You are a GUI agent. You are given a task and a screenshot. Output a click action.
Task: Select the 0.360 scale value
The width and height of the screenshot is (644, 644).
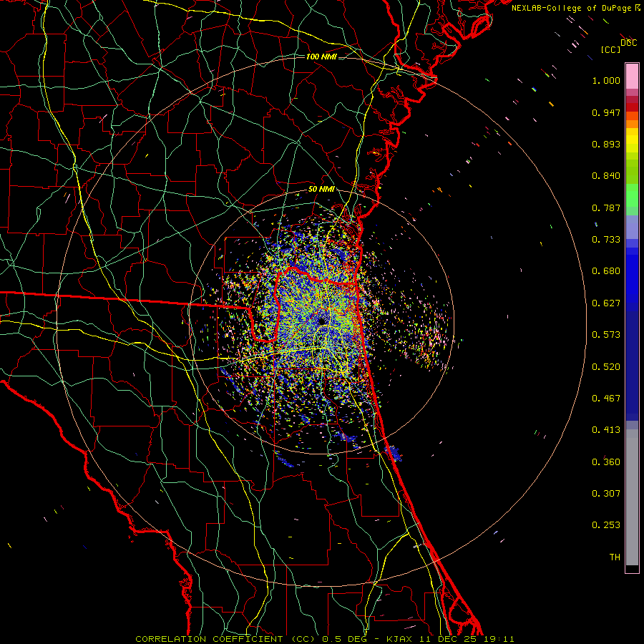tap(606, 462)
